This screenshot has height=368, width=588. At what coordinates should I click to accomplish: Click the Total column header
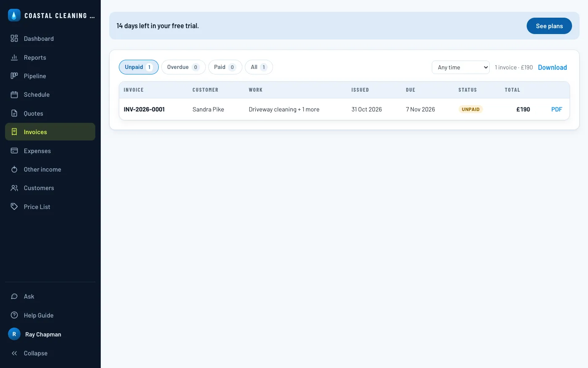coord(512,90)
